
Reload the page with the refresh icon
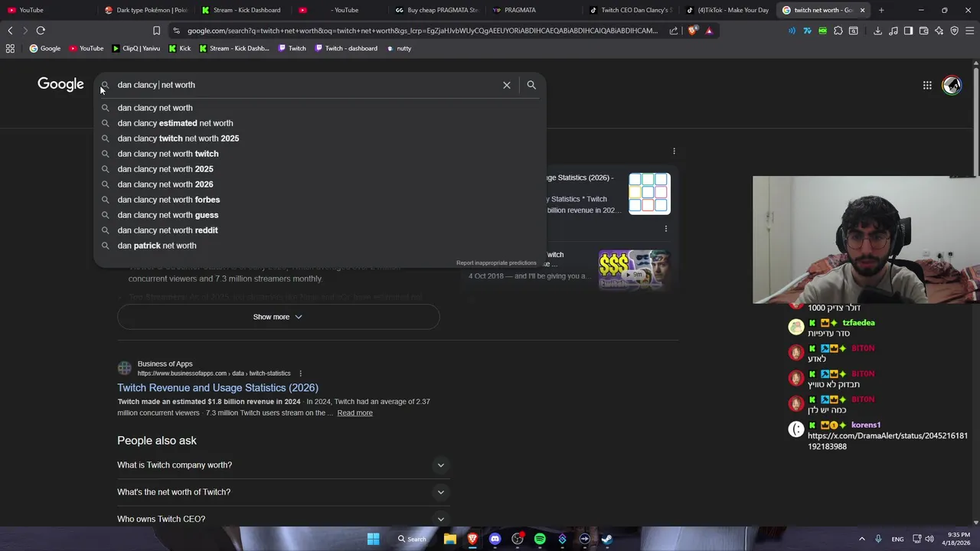[x=41, y=31]
